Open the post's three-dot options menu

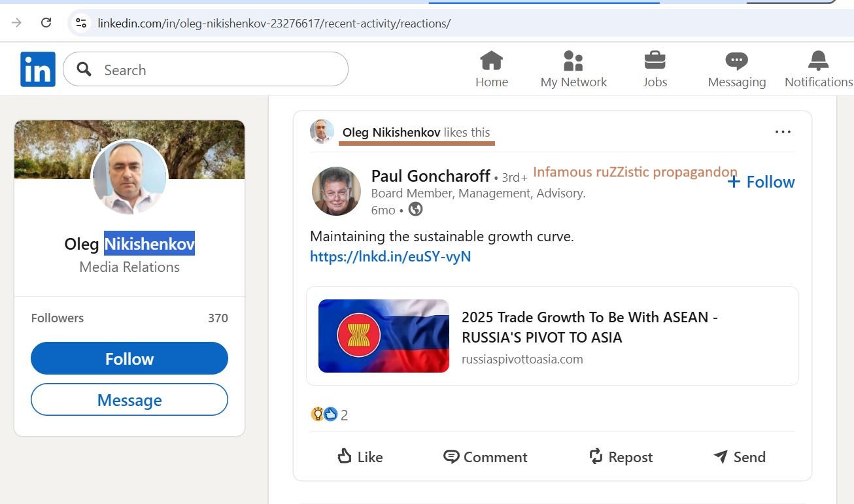[783, 131]
